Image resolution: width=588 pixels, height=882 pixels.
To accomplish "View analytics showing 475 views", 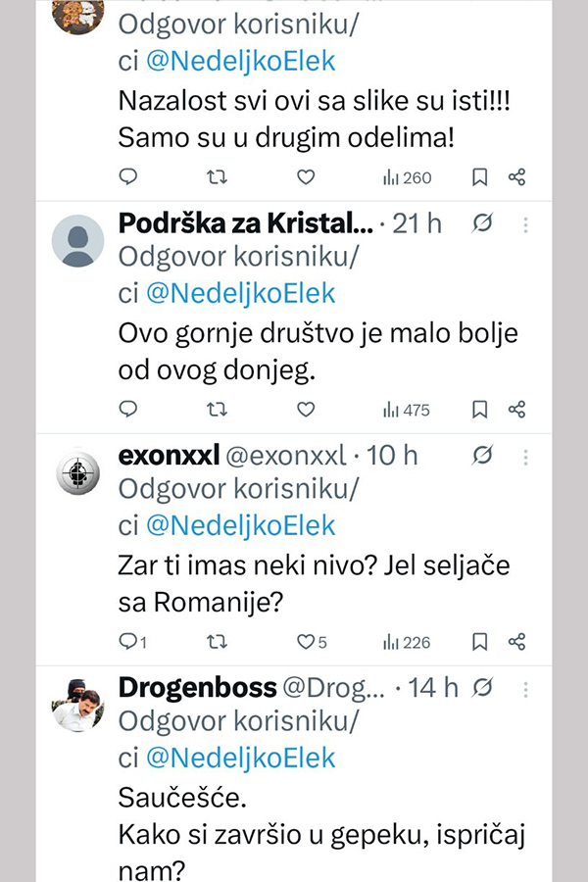I will coord(406,410).
